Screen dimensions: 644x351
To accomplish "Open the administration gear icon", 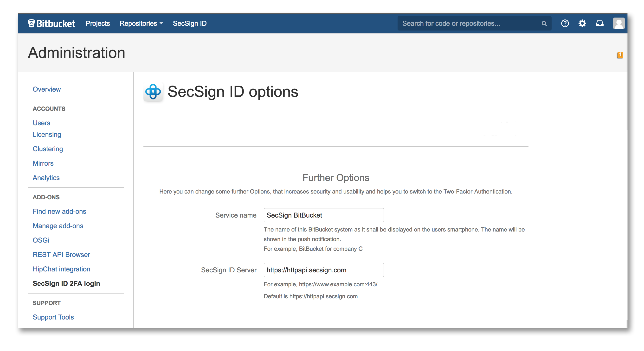I will coord(582,23).
